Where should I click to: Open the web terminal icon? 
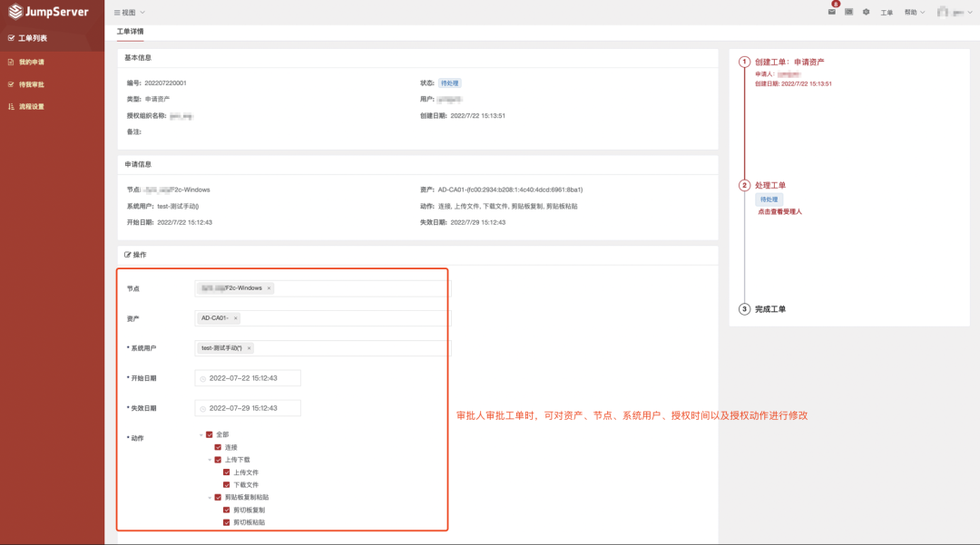point(848,12)
